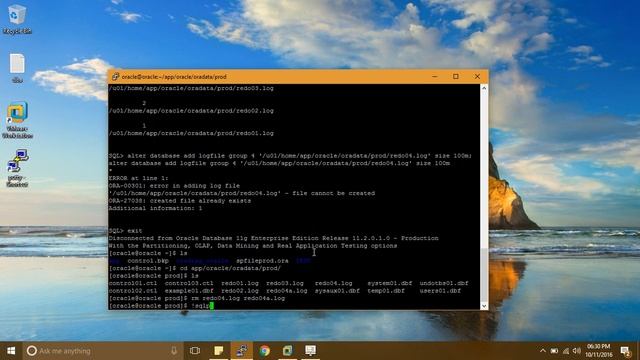Viewport: 640px width, 360px height.
Task: Open the putty desktop shortcut
Action: [x=17, y=168]
